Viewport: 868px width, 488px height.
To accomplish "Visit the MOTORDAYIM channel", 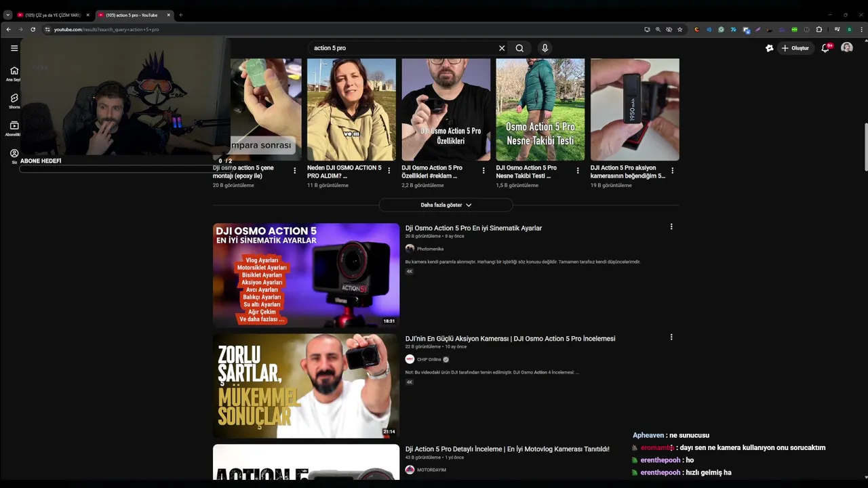I will (x=431, y=470).
